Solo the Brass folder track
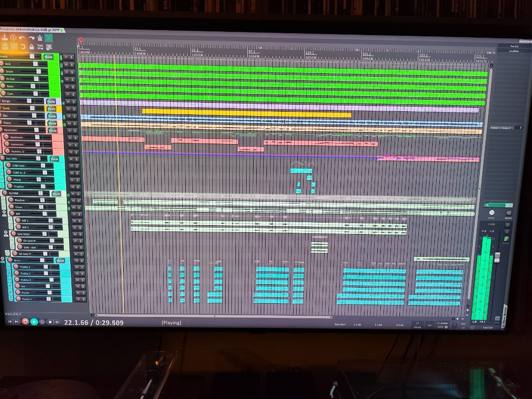The height and width of the screenshot is (399, 532). click(x=81, y=261)
